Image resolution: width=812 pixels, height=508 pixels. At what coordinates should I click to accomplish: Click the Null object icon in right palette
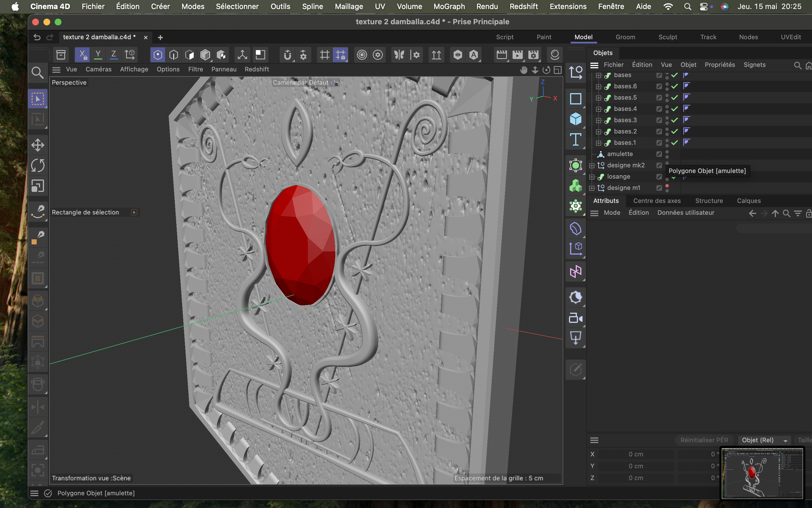click(x=575, y=72)
